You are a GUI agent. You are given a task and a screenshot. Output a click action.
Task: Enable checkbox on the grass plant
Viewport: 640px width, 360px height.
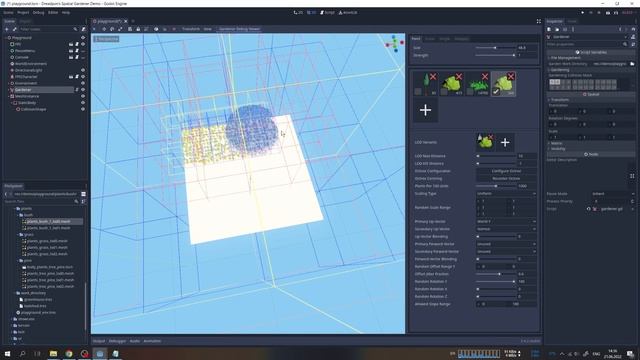coord(470,92)
